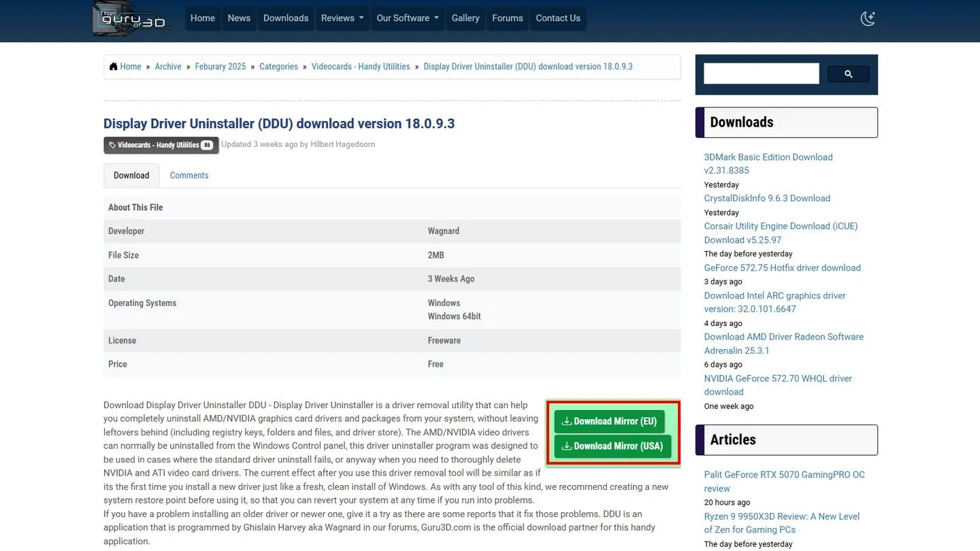Open Ryzen 9 9950X3D Review article
Image resolution: width=980 pixels, height=551 pixels.
pos(782,523)
